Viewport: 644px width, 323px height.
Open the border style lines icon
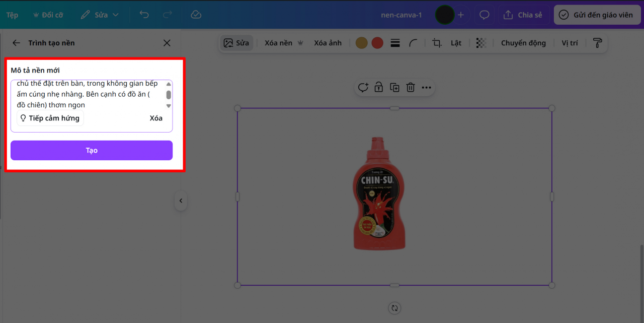pyautogui.click(x=395, y=43)
